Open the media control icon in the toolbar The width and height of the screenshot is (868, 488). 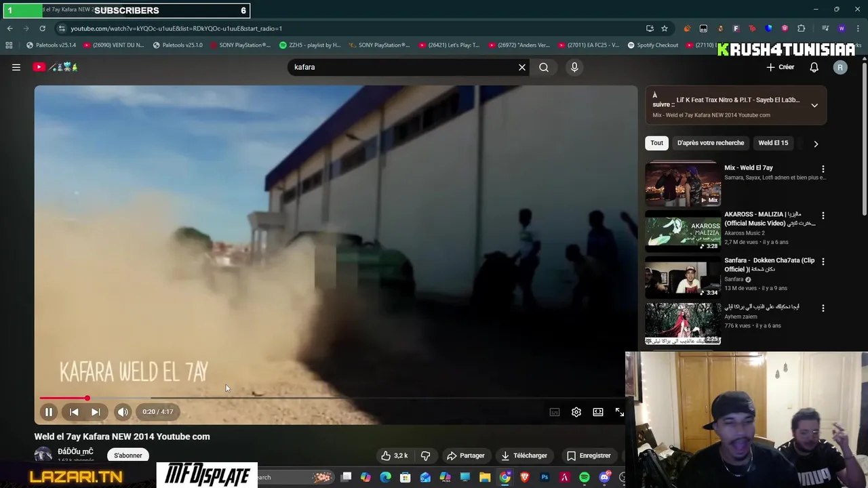pyautogui.click(x=825, y=28)
